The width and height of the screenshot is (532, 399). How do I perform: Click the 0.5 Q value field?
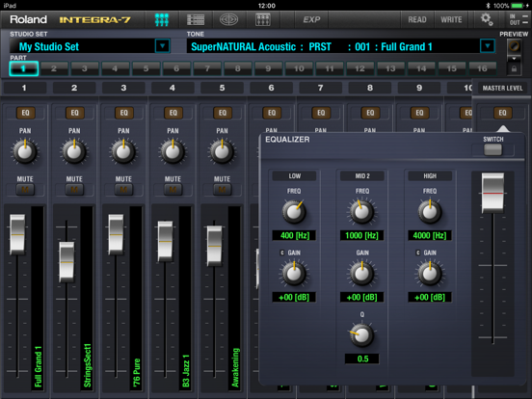click(362, 359)
